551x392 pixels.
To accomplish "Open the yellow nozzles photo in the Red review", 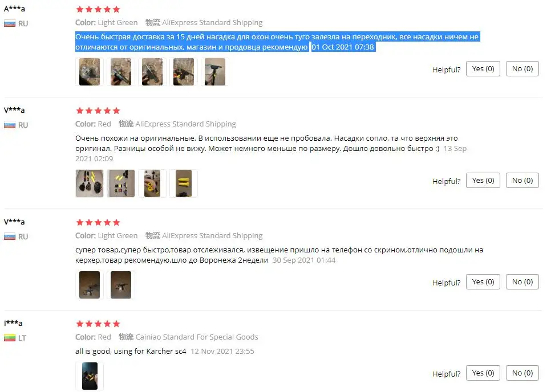I will point(184,183).
